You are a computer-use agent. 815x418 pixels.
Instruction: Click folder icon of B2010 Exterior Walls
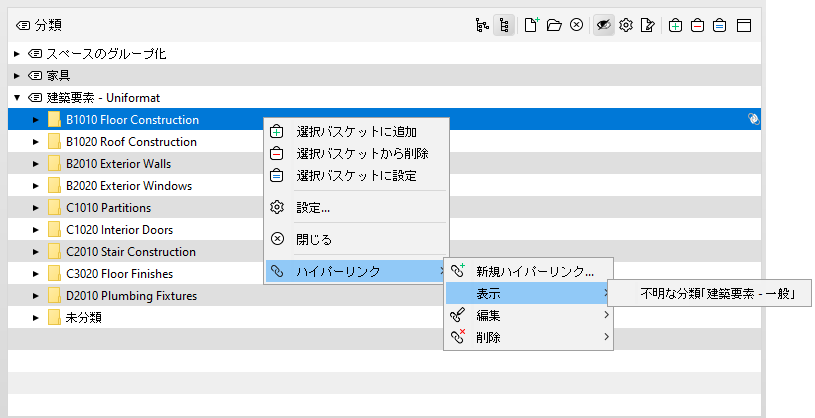(54, 164)
